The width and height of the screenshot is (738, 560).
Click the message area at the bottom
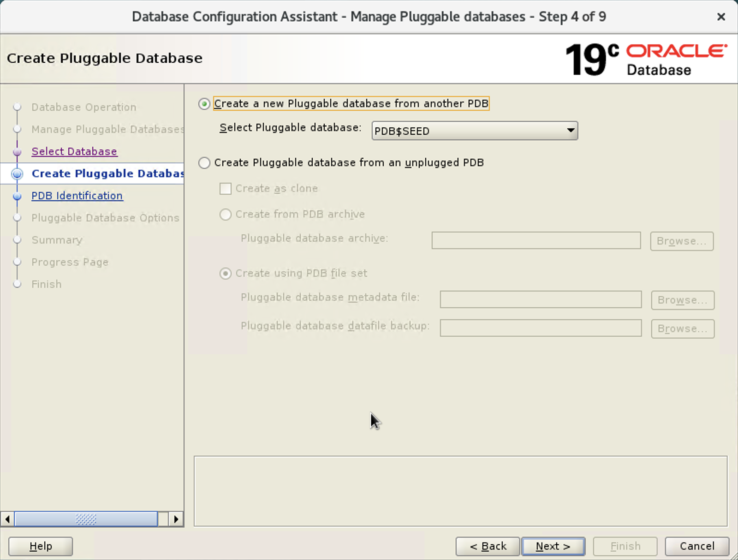460,491
